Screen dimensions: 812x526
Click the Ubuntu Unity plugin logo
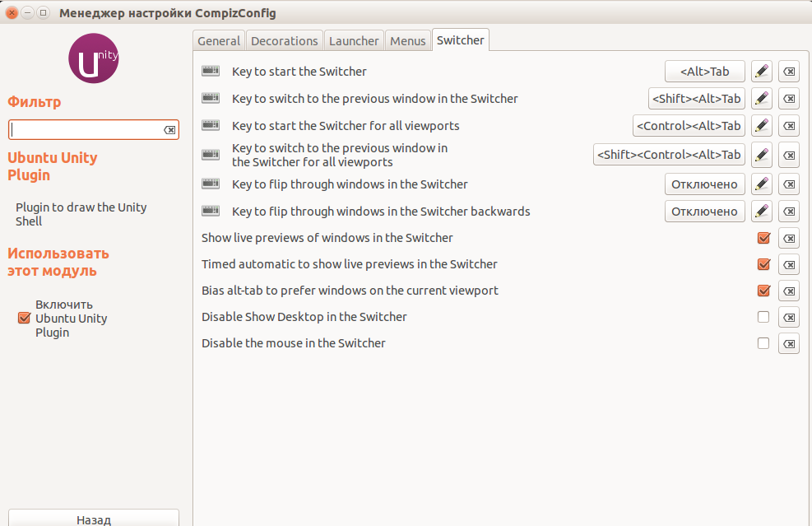94,58
